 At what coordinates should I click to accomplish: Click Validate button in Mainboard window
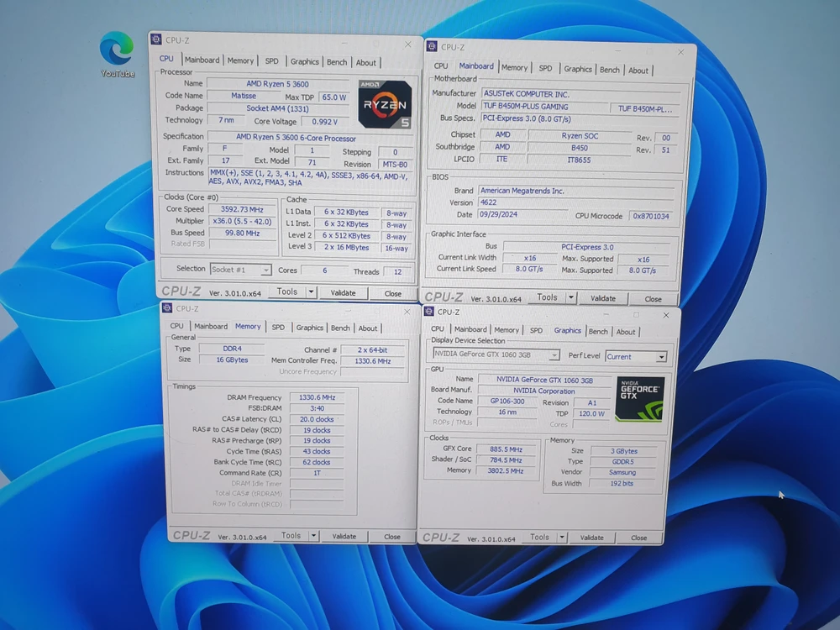(x=602, y=298)
